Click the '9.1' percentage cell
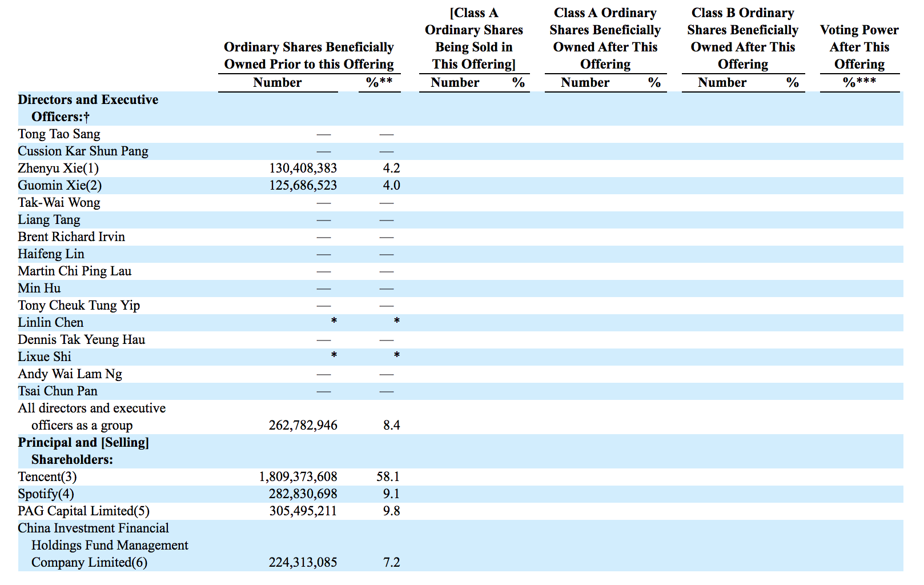 point(392,494)
